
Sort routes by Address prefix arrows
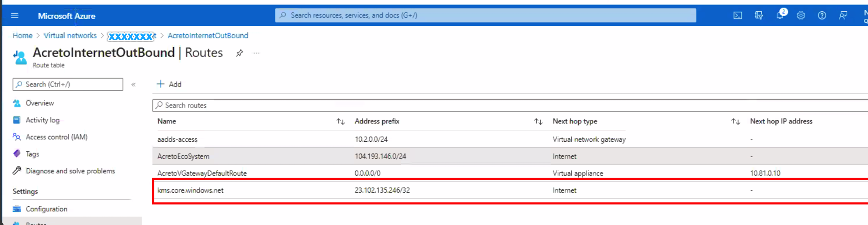click(x=538, y=121)
